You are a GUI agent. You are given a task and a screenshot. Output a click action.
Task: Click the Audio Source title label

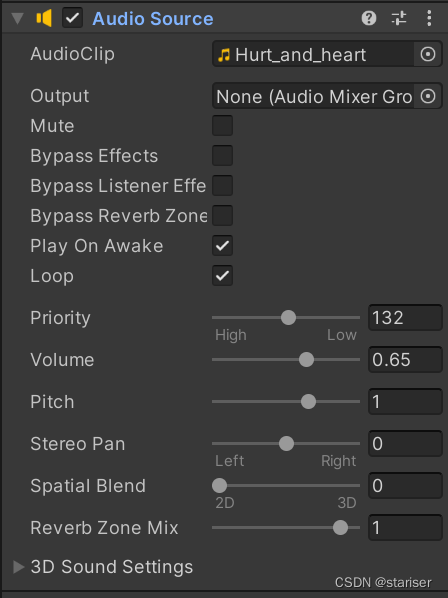pos(153,18)
